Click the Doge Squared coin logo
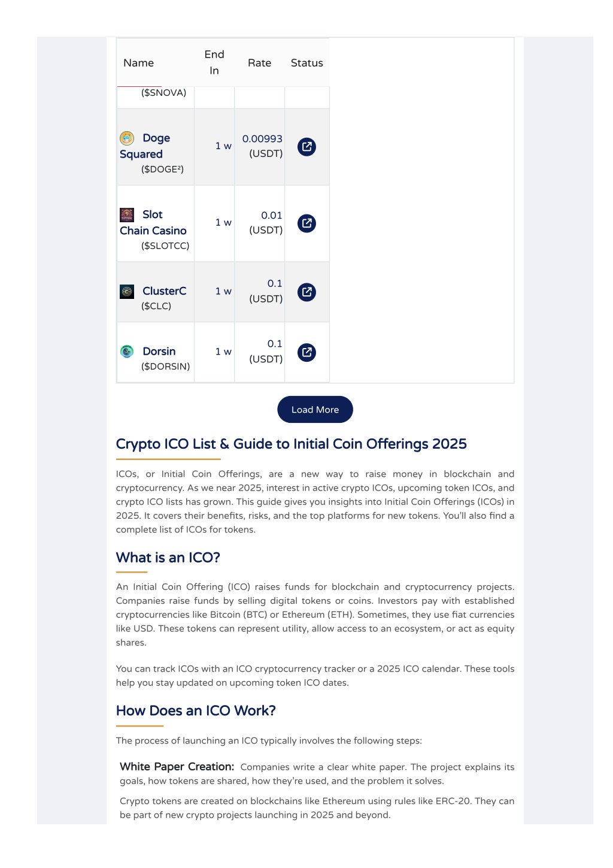Viewport: 613px width, 868px height. (x=127, y=138)
